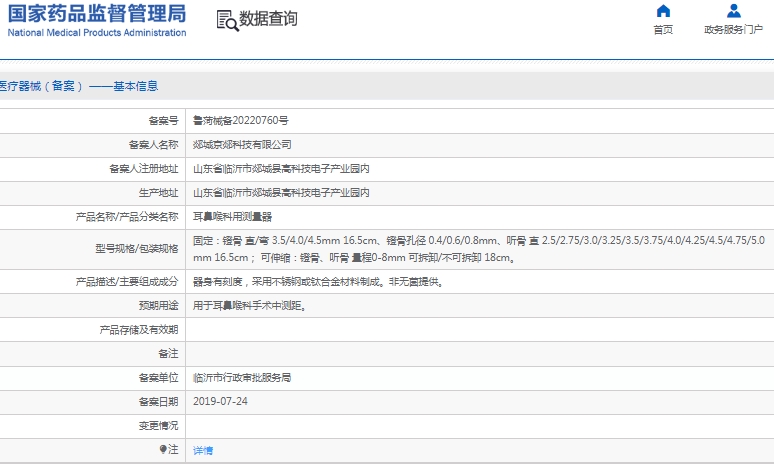This screenshot has height=473, width=774.
Task: Click the filing unit 临沂市行政审批服务局
Action: [x=242, y=378]
